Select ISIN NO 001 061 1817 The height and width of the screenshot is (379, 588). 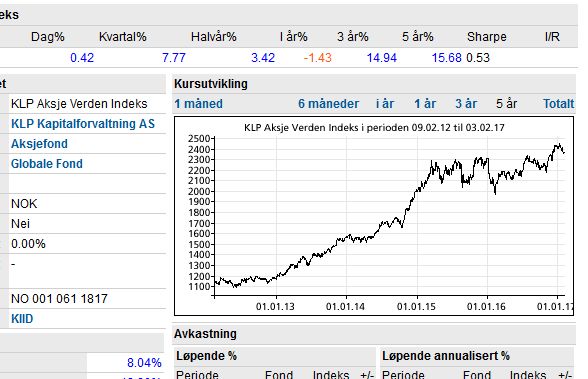click(x=59, y=299)
